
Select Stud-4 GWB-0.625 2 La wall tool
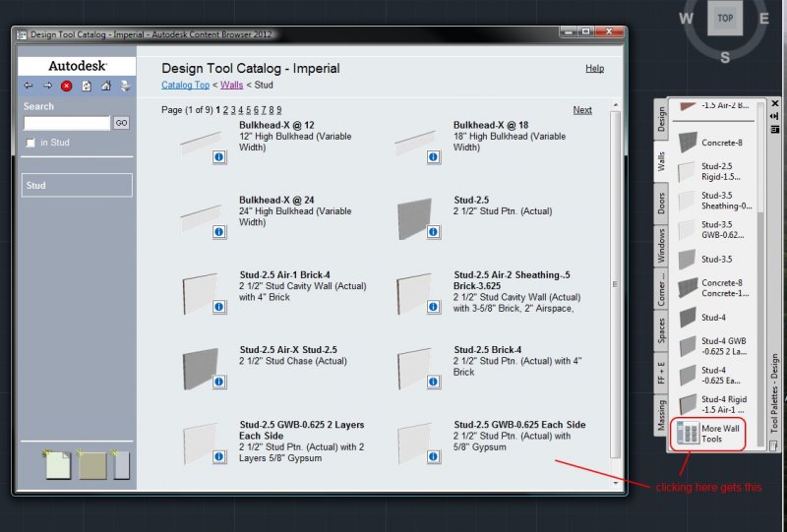click(714, 346)
